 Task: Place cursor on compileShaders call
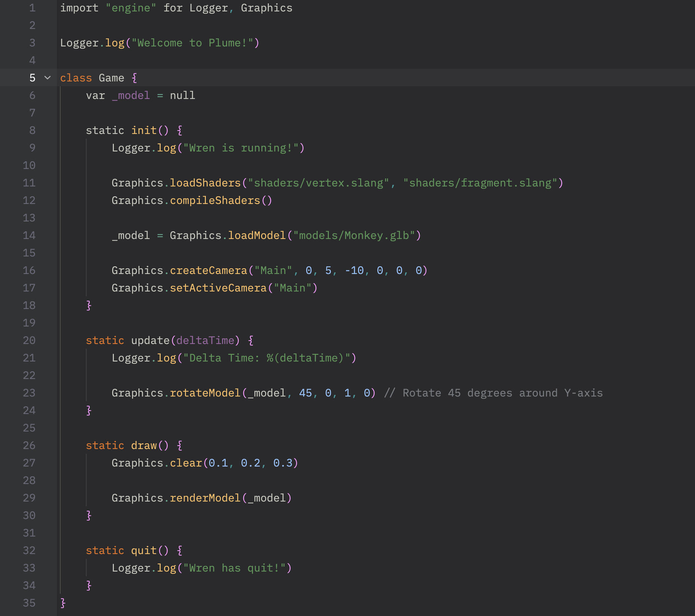[215, 201]
